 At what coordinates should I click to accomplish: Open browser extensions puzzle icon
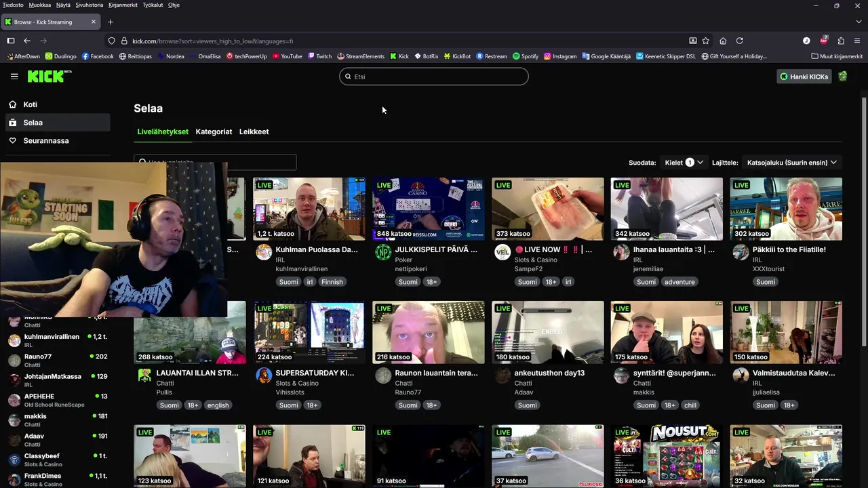pos(841,41)
